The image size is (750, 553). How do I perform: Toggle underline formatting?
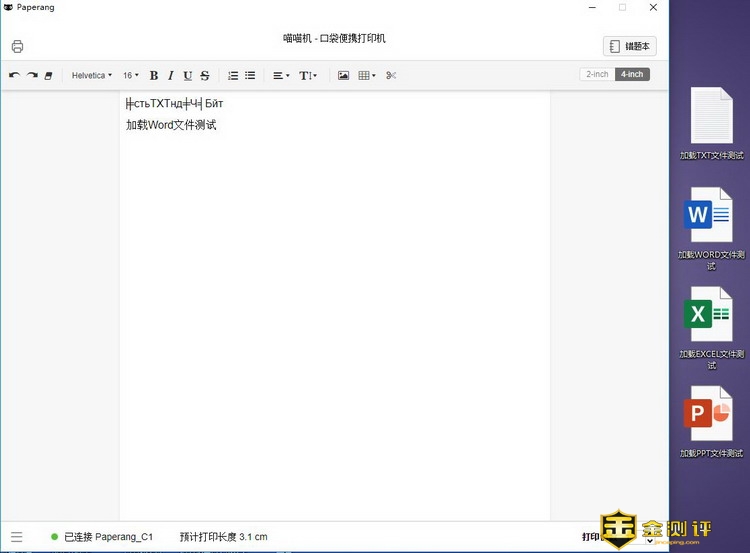(x=187, y=75)
